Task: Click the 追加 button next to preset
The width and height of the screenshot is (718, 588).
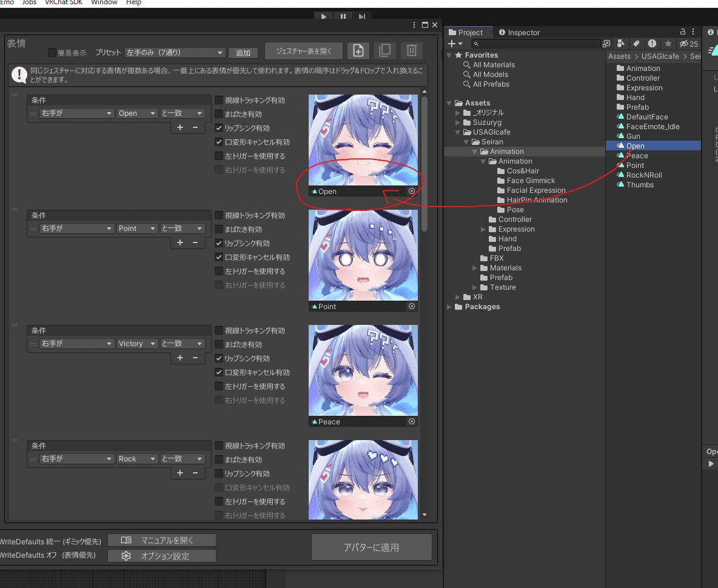Action: (x=243, y=53)
